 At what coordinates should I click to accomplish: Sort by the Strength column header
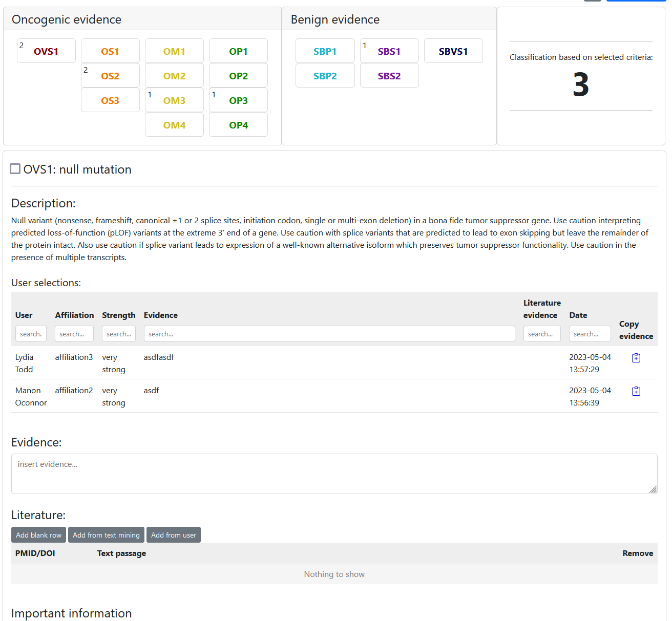(x=119, y=315)
